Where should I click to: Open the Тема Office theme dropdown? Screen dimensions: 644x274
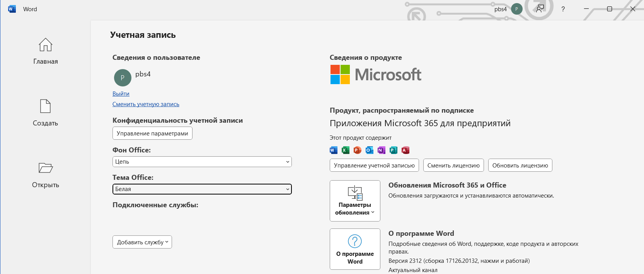click(x=202, y=189)
